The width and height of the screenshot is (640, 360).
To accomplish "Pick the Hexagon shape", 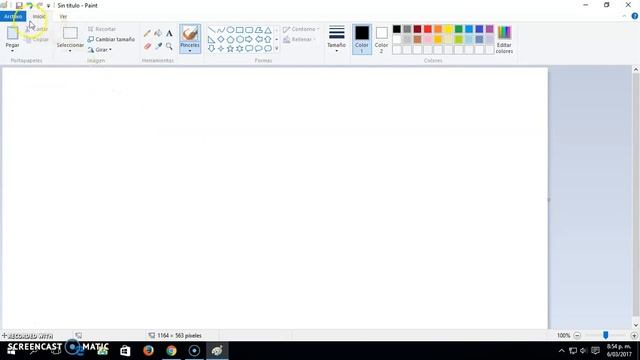I will pos(240,39).
